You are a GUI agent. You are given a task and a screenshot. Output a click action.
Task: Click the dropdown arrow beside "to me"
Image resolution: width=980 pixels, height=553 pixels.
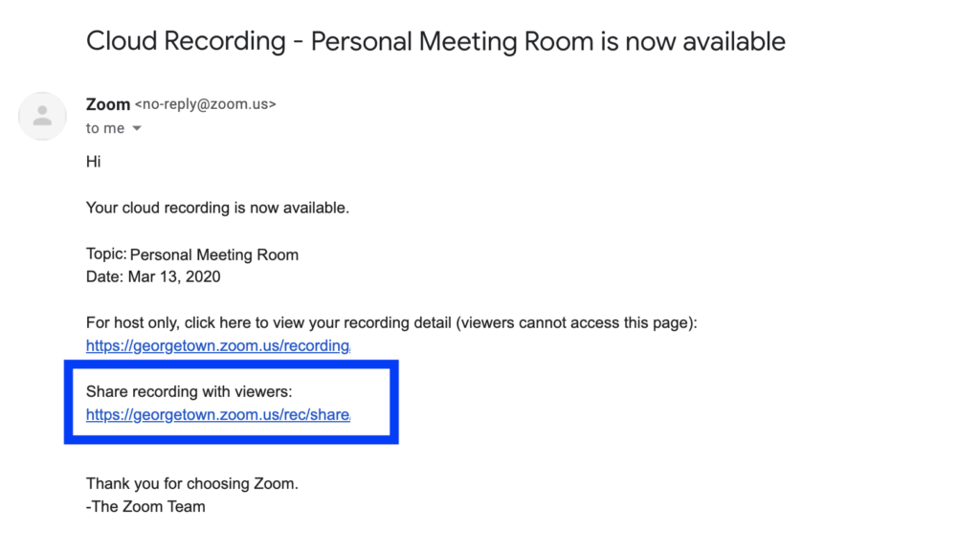coord(136,127)
